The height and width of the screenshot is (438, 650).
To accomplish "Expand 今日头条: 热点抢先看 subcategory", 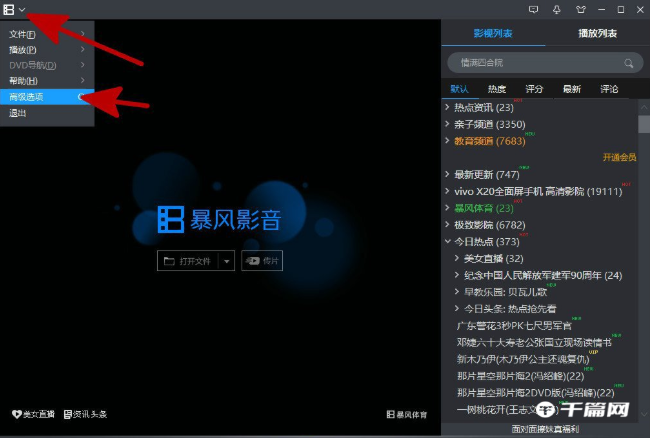I will (x=456, y=308).
